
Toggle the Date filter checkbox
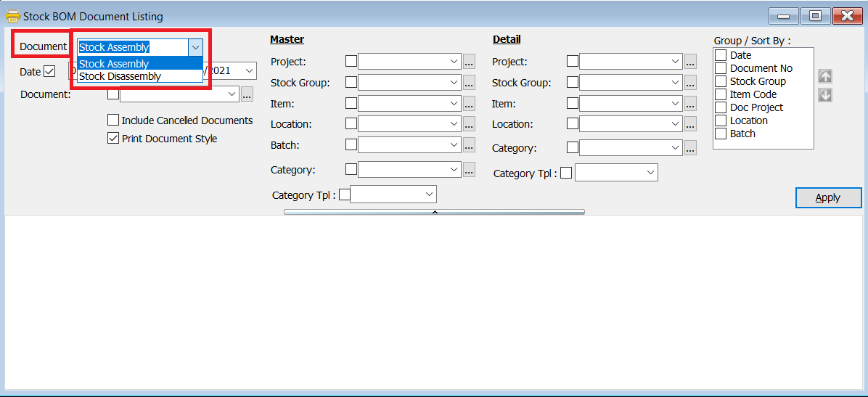click(x=49, y=71)
